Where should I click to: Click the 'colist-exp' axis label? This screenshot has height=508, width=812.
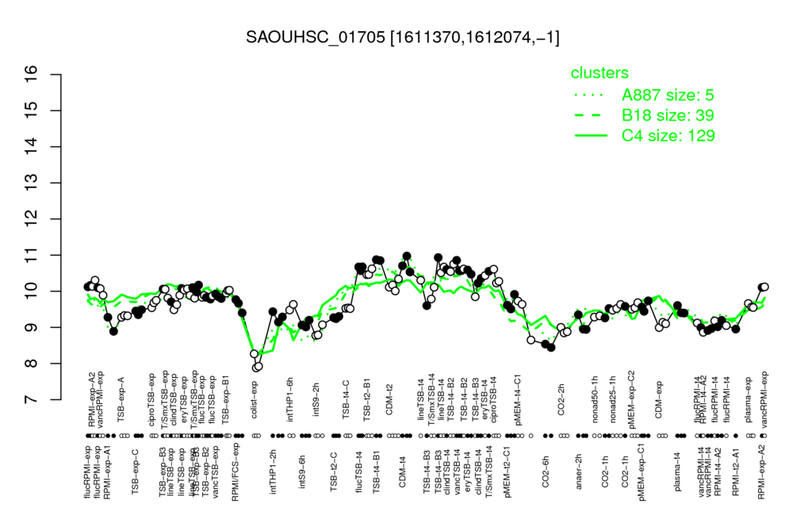pyautogui.click(x=255, y=400)
